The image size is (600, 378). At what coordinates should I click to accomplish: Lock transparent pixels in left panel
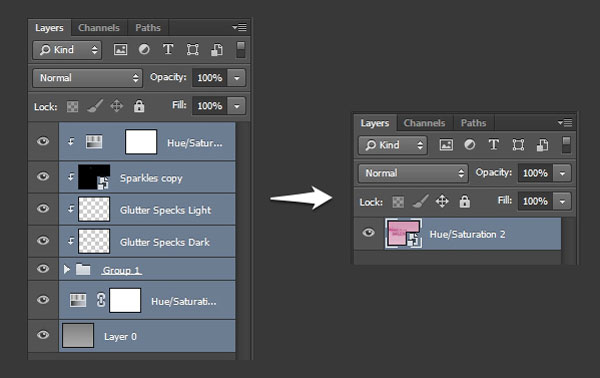(x=72, y=106)
